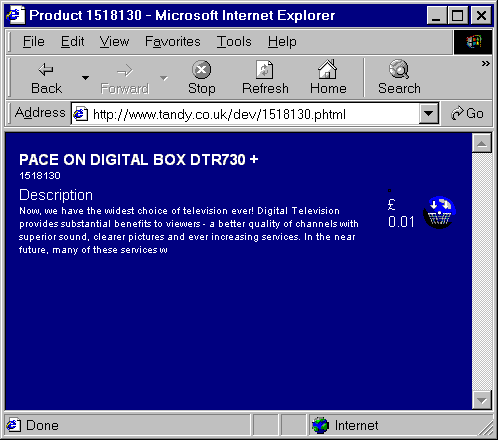Screen dimensions: 498x440
Task: Open the Forward history dropdown arrow
Action: click(164, 78)
